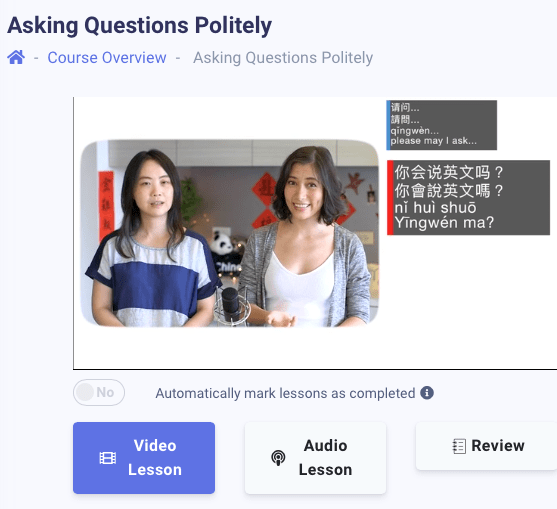The width and height of the screenshot is (557, 509).
Task: Select the nǐ huì shuō Yīngwén ma caption
Action: pyautogui.click(x=468, y=197)
